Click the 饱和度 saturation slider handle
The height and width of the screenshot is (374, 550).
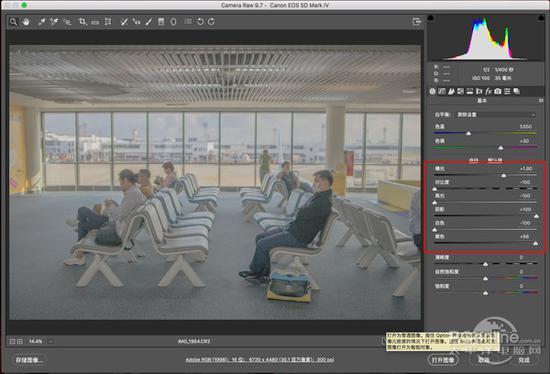(x=485, y=293)
